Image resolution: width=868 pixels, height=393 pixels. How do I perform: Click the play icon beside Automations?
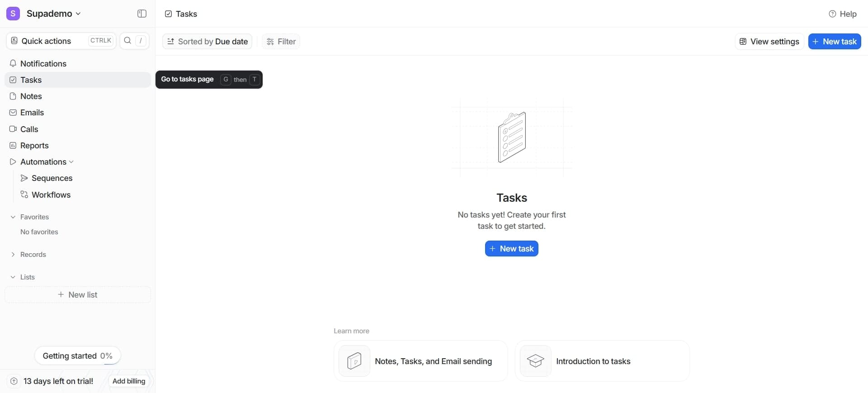point(13,161)
